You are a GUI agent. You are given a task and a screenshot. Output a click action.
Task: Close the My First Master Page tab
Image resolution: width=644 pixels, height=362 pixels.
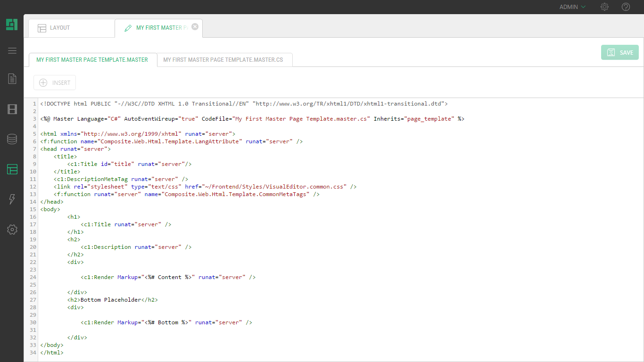coord(195,27)
